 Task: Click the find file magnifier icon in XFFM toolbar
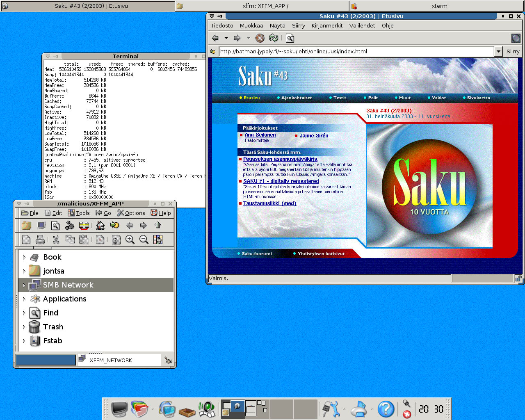(55, 225)
